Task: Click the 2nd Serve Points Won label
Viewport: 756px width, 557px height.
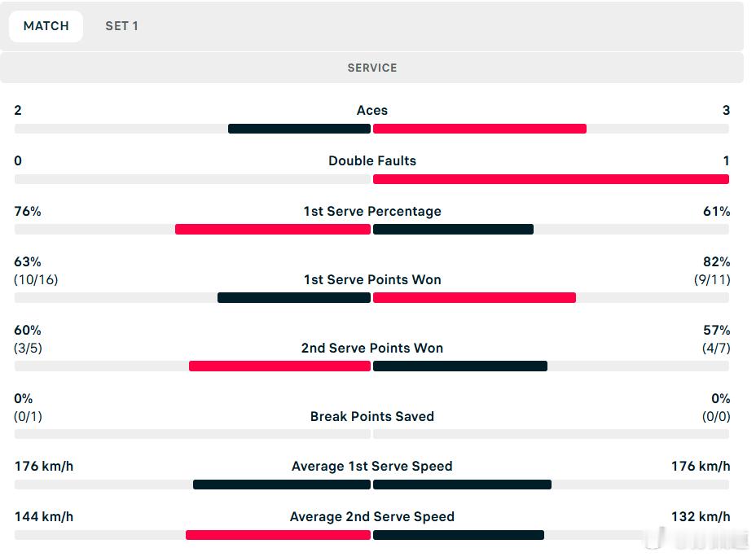Action: pos(371,349)
